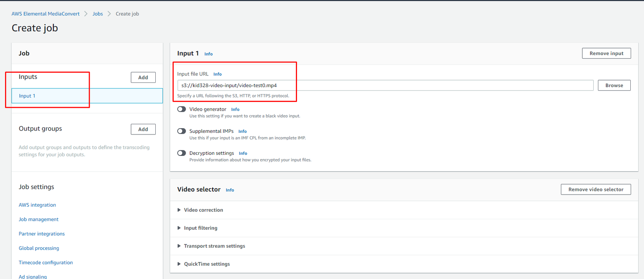Go to AWS Elemental MediaConvert breadcrumb
This screenshot has width=644, height=279.
tap(45, 14)
